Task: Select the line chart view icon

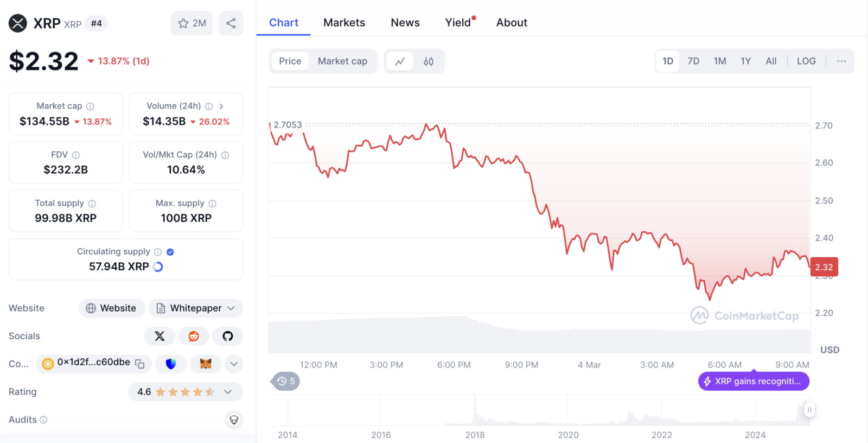Action: 400,61
